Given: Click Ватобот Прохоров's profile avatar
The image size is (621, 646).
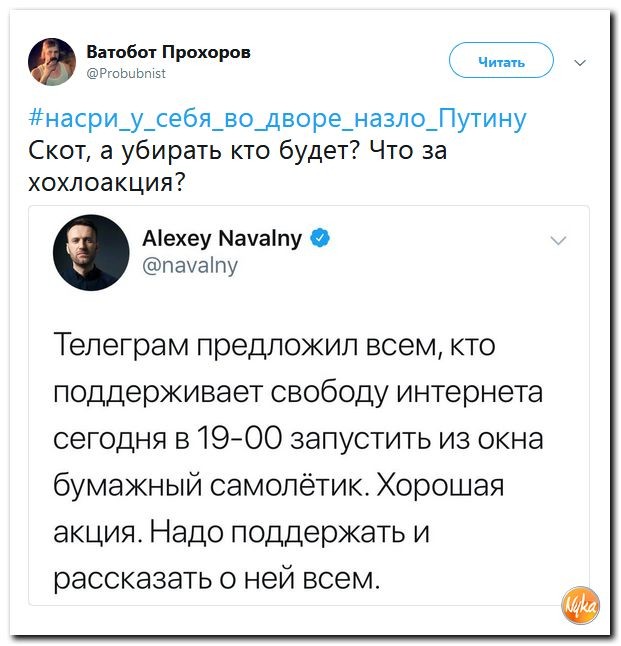Looking at the screenshot, I should pyautogui.click(x=51, y=62).
